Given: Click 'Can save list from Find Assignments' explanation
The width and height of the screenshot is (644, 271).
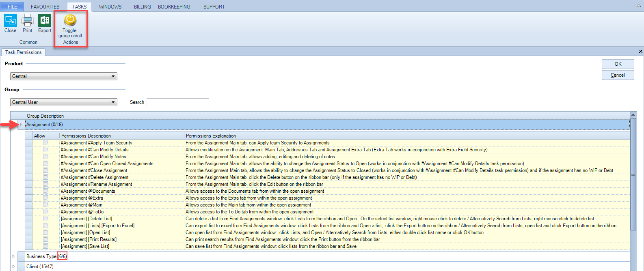Looking at the screenshot, I should [271, 246].
